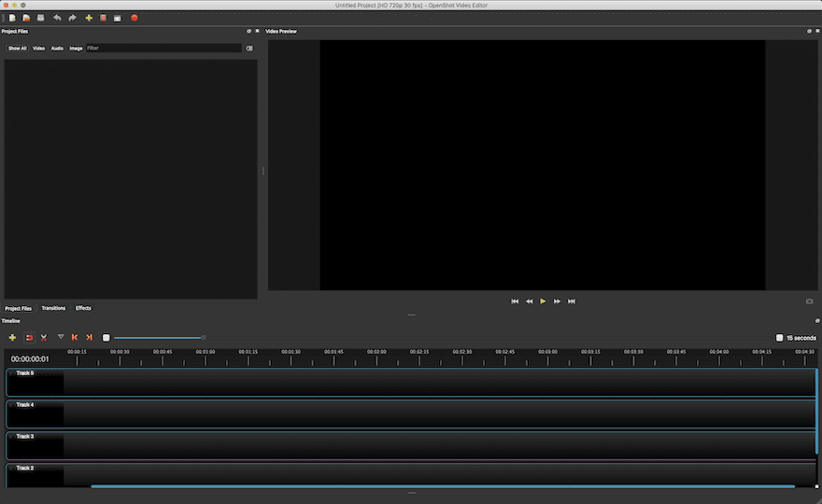822x504 pixels.
Task: Filter project files by Audio
Action: [x=57, y=48]
